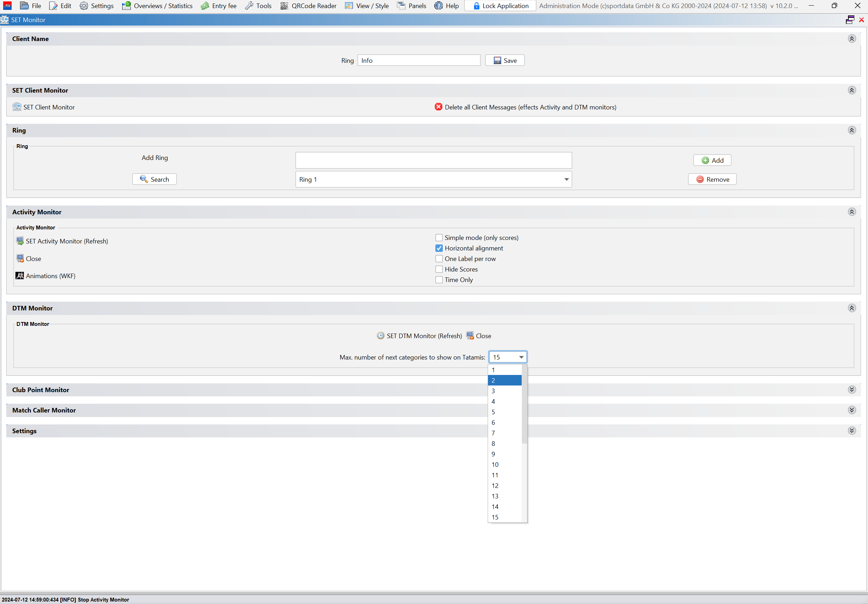Select 5 in the categories list
Viewport: 868px width, 604px height.
tap(505, 412)
